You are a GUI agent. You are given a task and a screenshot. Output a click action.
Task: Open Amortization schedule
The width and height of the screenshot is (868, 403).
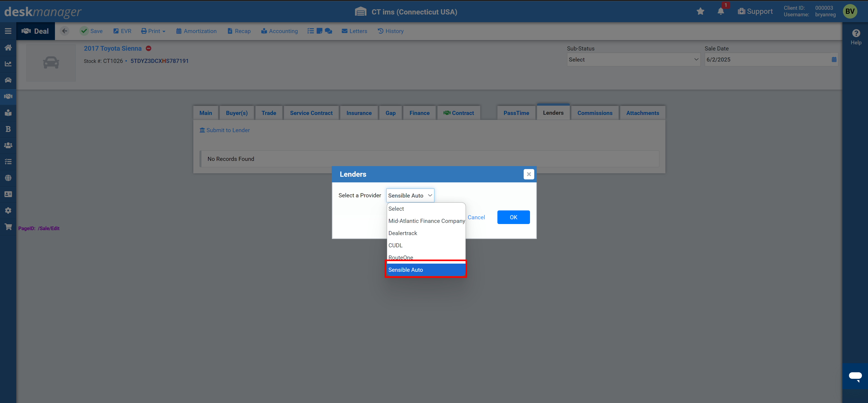(196, 31)
